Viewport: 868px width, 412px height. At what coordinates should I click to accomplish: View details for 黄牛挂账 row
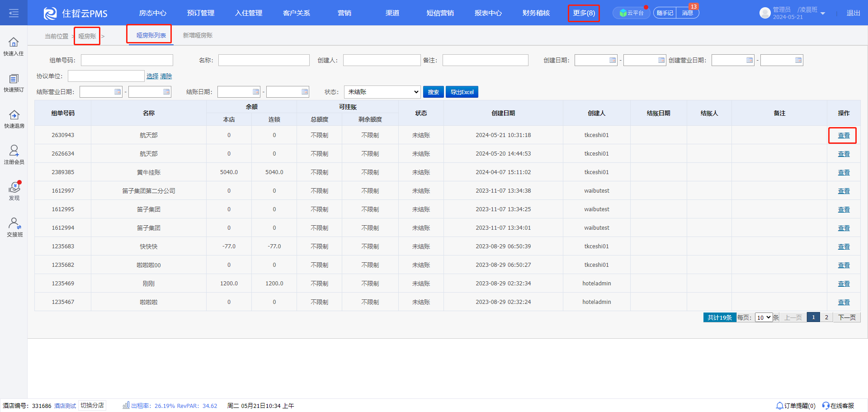click(844, 172)
